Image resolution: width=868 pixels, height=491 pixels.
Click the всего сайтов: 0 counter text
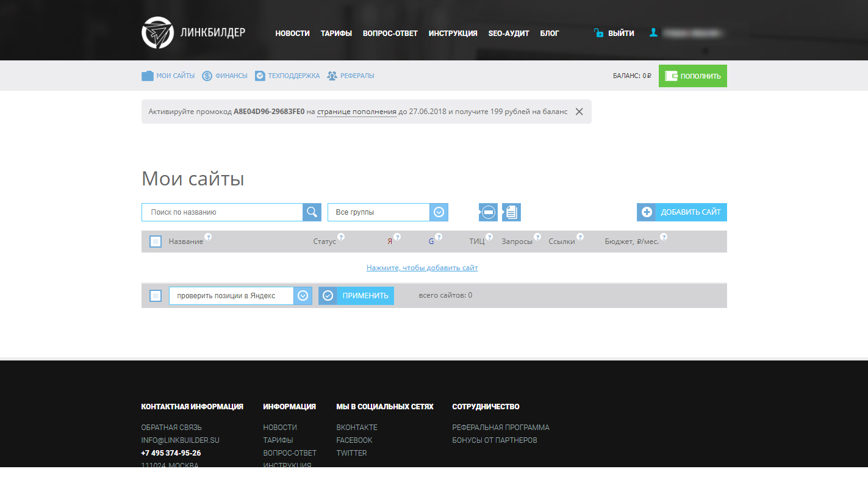(445, 295)
